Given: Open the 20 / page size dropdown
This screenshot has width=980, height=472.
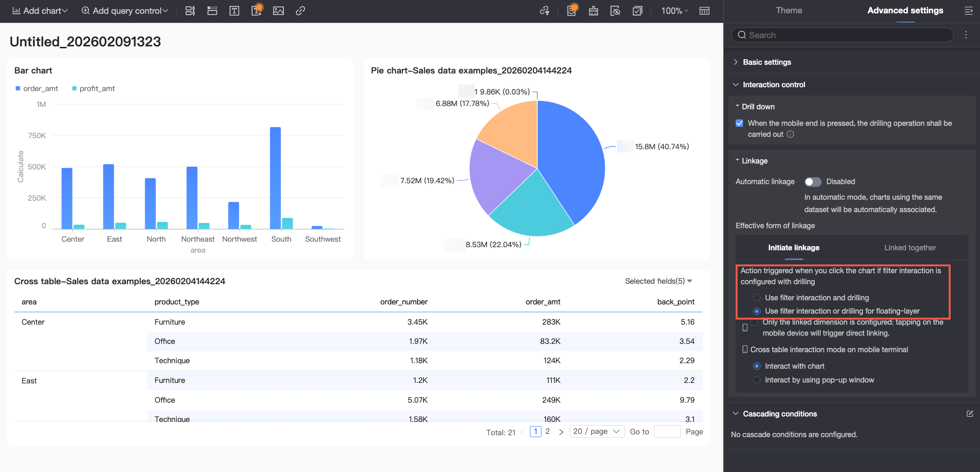Looking at the screenshot, I should pyautogui.click(x=597, y=432).
